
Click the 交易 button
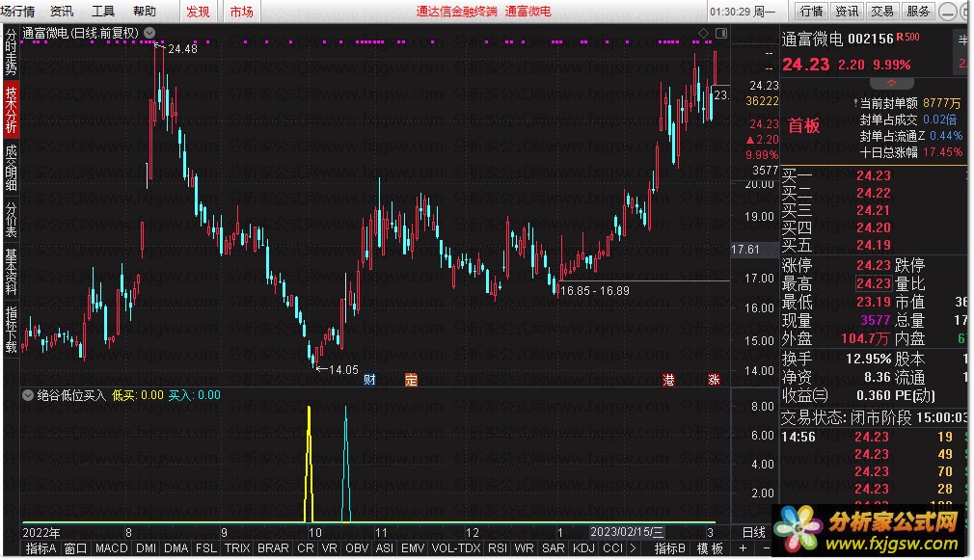(x=882, y=12)
